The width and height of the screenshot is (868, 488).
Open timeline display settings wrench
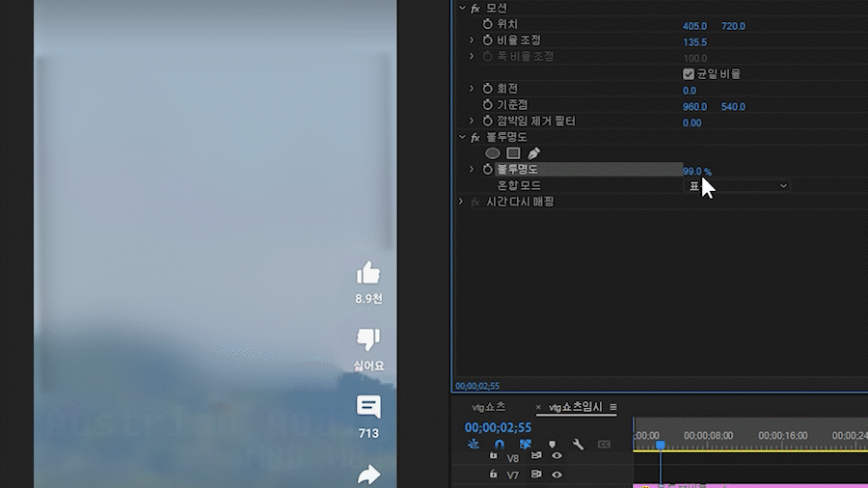tap(578, 445)
